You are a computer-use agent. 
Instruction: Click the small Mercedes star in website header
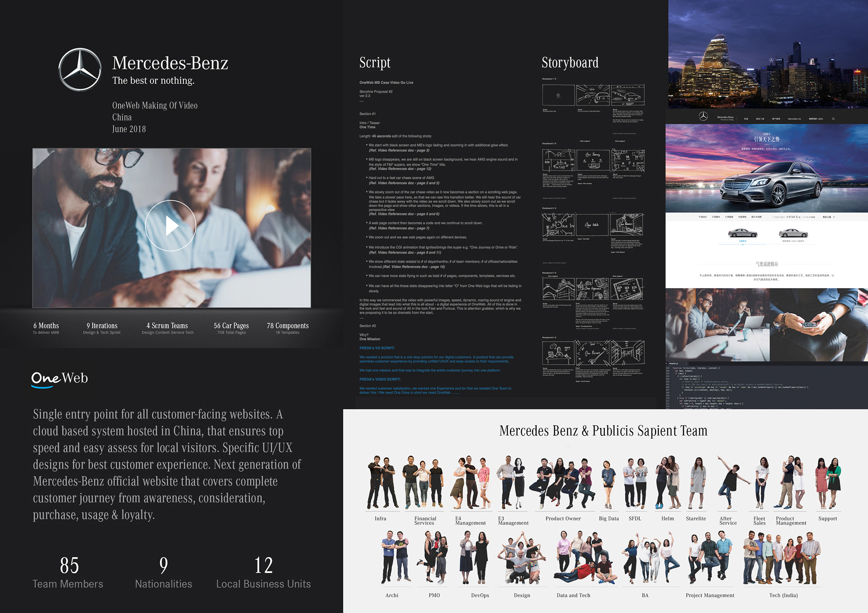(703, 116)
